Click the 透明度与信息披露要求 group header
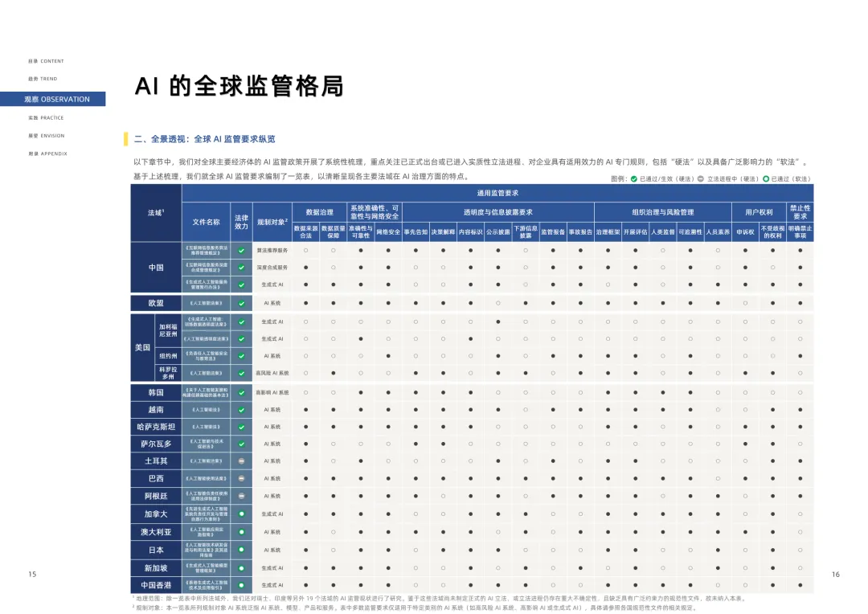 497,212
